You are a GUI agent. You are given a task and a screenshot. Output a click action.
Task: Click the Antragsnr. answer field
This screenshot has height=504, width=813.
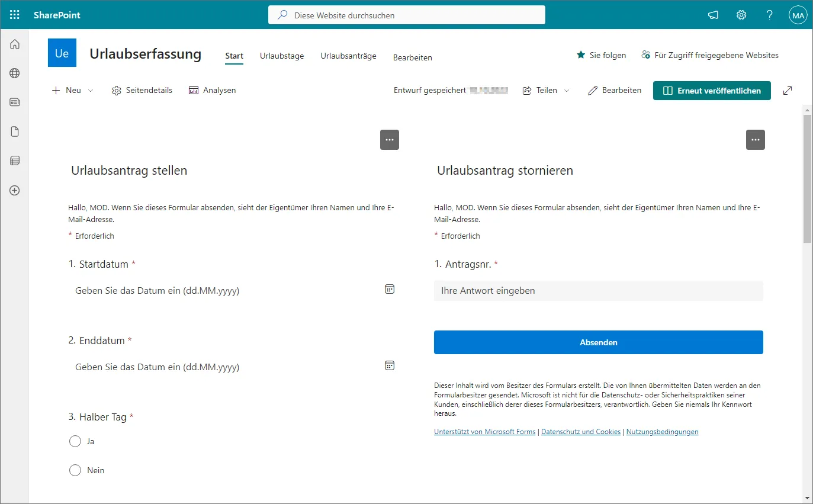599,291
